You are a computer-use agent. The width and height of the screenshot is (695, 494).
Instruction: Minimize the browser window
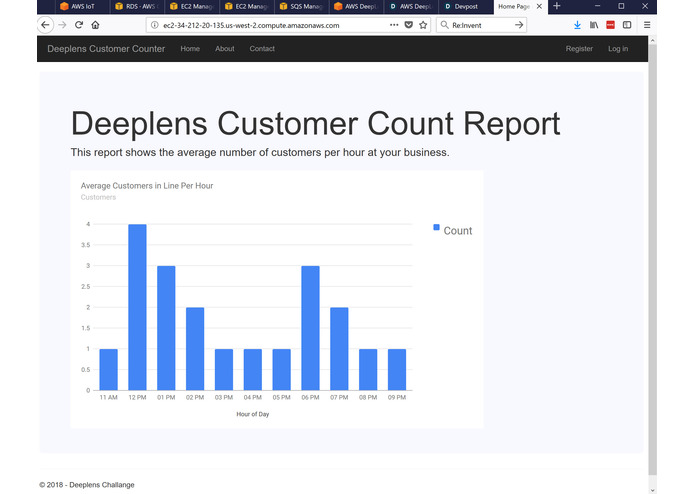(x=597, y=6)
